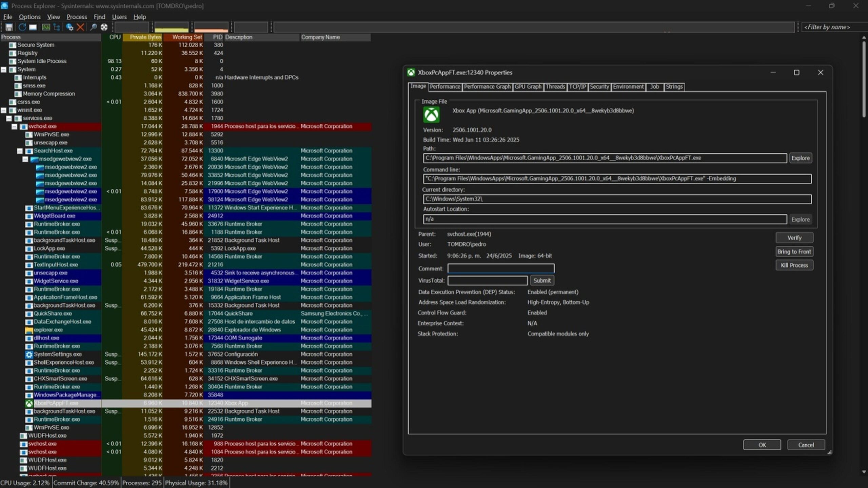Collapse the services.exe tree node
This screenshot has height=488, width=868.
coord(9,118)
